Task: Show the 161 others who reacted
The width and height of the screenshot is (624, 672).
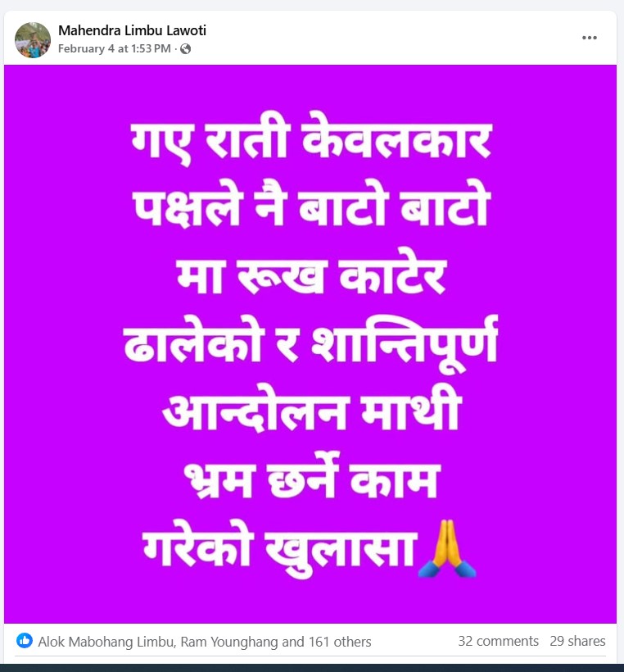Action: [340, 642]
